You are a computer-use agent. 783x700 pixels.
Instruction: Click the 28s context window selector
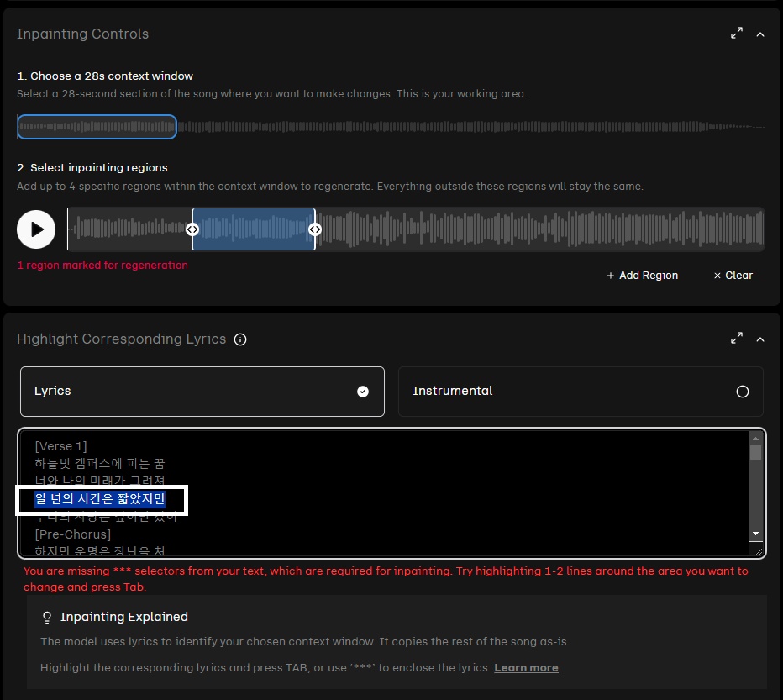97,127
